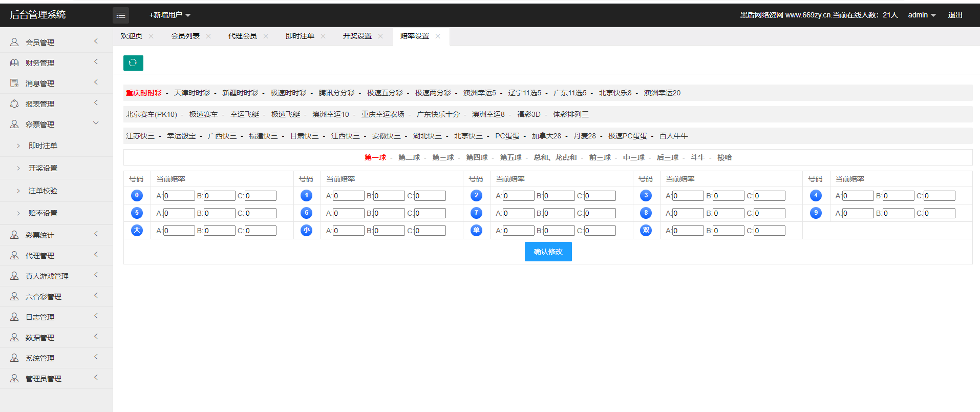Image resolution: width=980 pixels, height=412 pixels.
Task: Switch to the 代理会员 tab
Action: [243, 36]
